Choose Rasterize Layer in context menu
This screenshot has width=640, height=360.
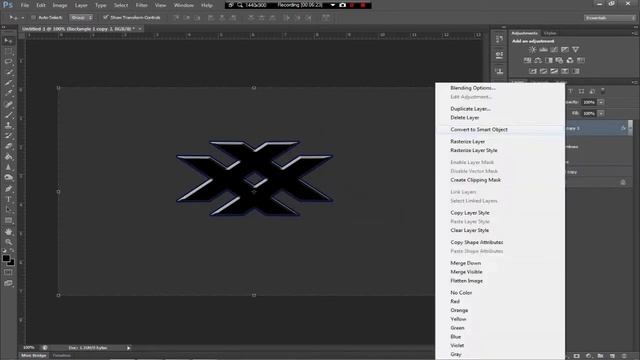click(467, 141)
